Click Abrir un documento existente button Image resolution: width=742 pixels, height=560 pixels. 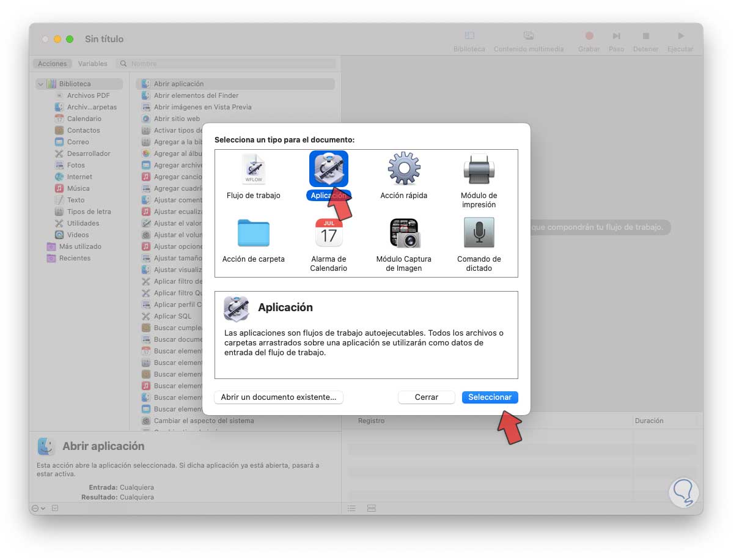coord(279,397)
